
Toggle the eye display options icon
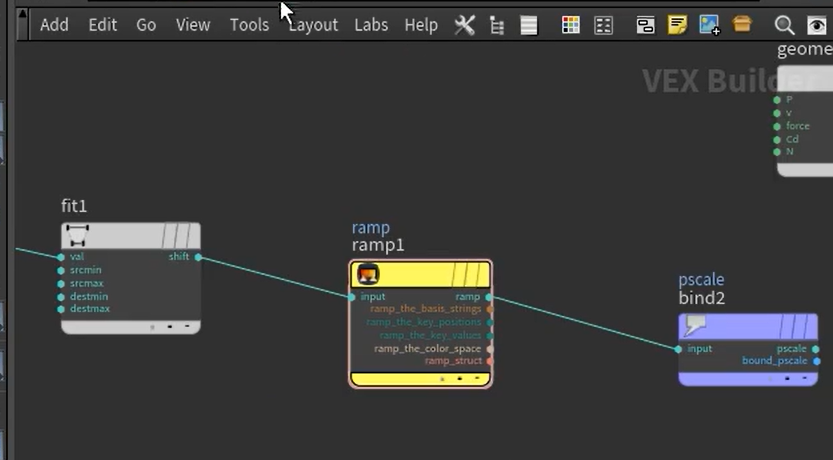click(818, 25)
